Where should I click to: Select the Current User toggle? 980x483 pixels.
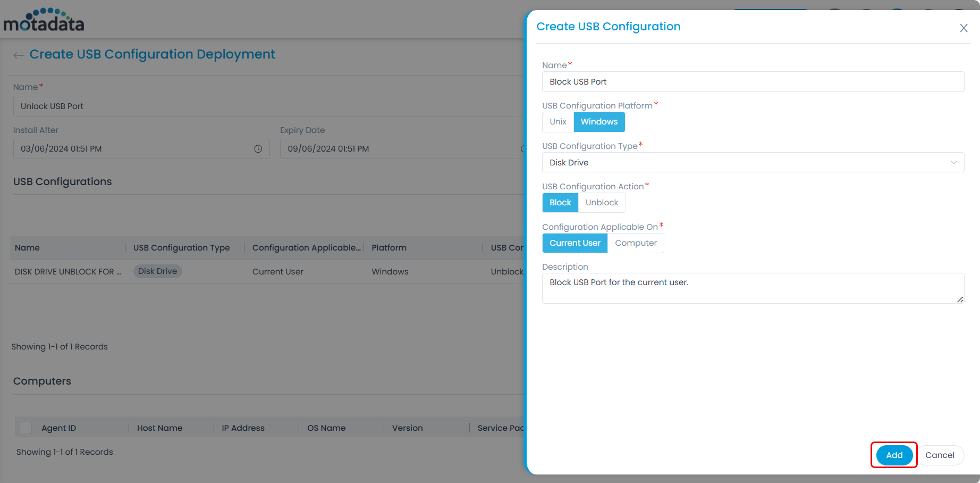click(x=575, y=243)
